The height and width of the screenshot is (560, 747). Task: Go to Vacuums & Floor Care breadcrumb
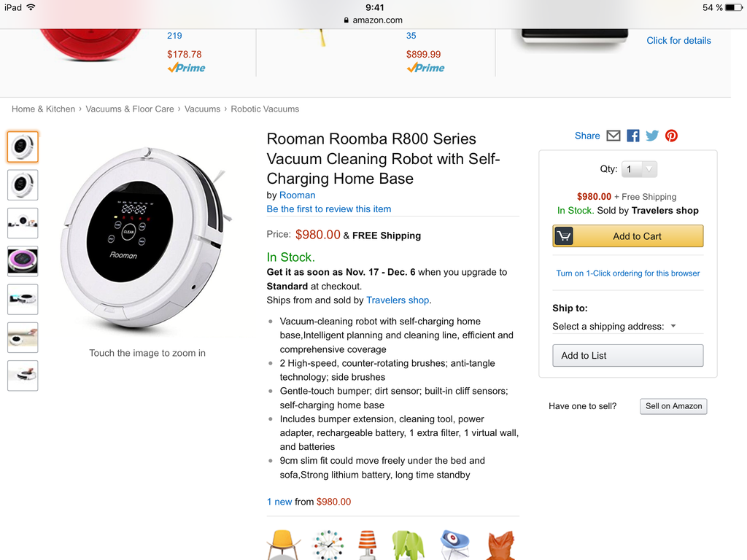pos(130,109)
